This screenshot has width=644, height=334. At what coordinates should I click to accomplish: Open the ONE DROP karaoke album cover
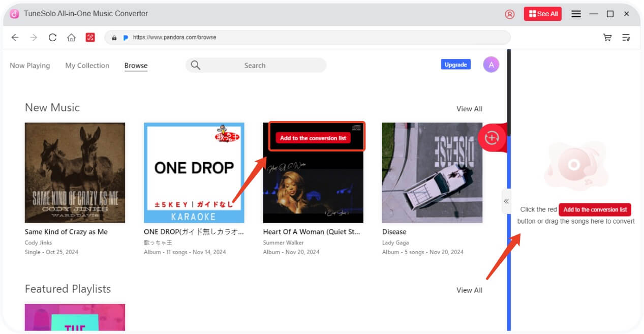pos(194,173)
